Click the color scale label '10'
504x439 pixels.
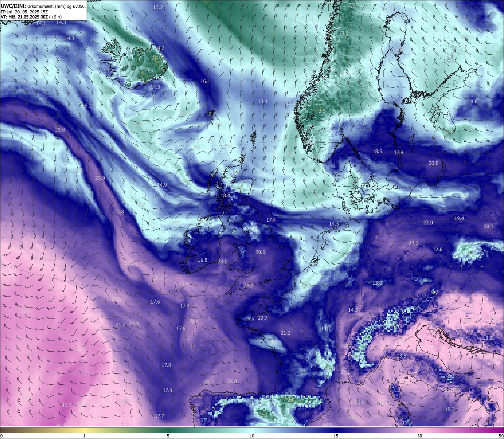(252, 436)
